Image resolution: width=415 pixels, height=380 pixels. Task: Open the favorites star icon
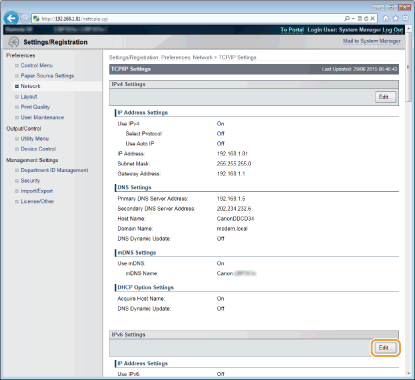pos(395,18)
